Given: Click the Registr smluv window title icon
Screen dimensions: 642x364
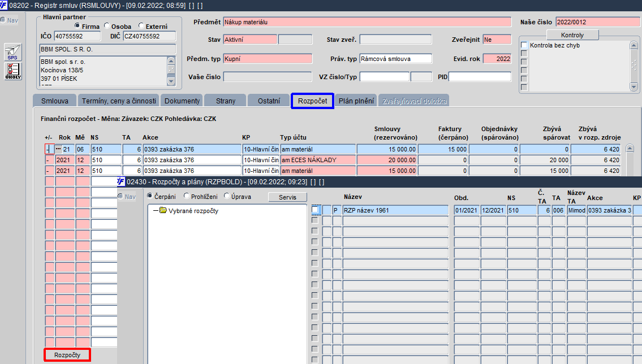Looking at the screenshot, I should [x=4, y=5].
